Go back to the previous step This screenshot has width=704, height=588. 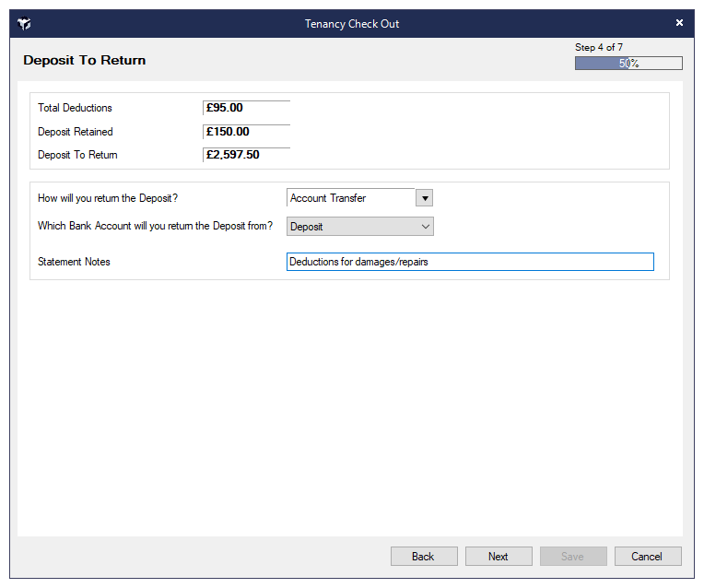pos(424,557)
